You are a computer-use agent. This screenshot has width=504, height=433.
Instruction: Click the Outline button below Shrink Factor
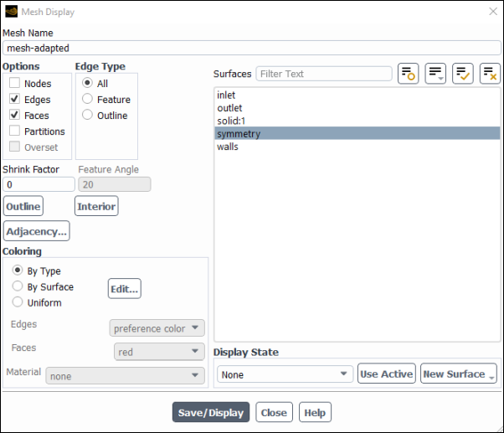23,206
